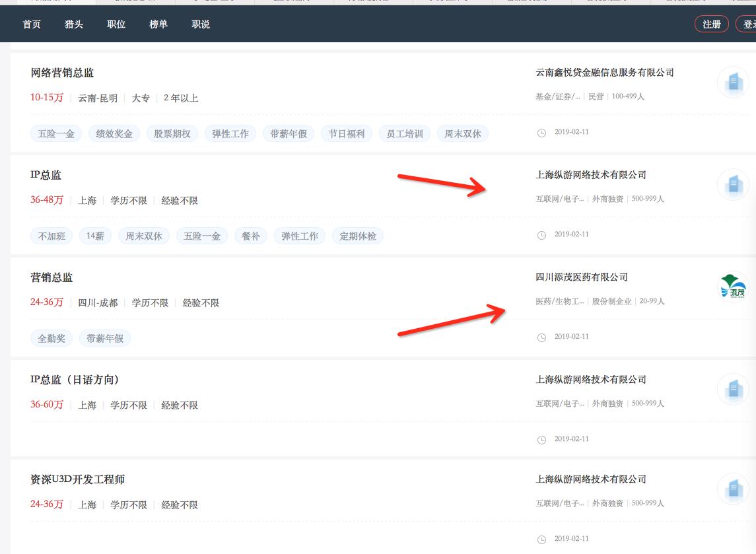Click the 14薪 tag on the IP总监 job
The height and width of the screenshot is (554, 756).
(x=95, y=236)
